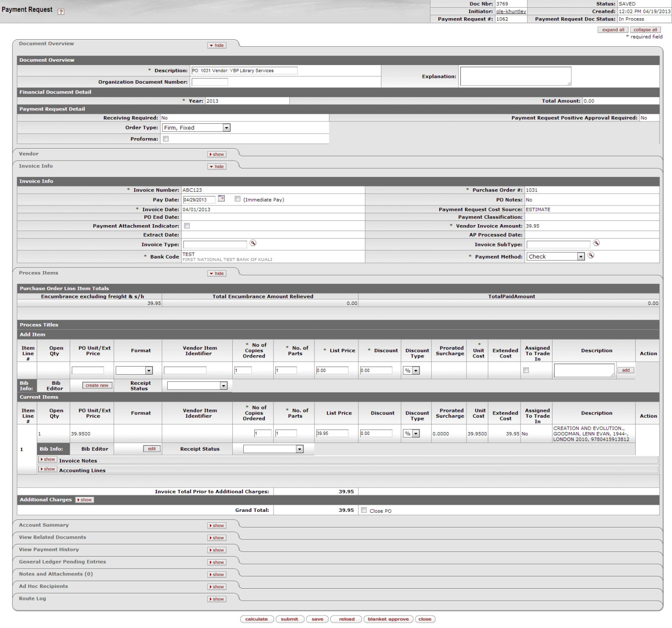This screenshot has width=672, height=628.
Task: Enable the Proforma checkbox
Action: (166, 139)
